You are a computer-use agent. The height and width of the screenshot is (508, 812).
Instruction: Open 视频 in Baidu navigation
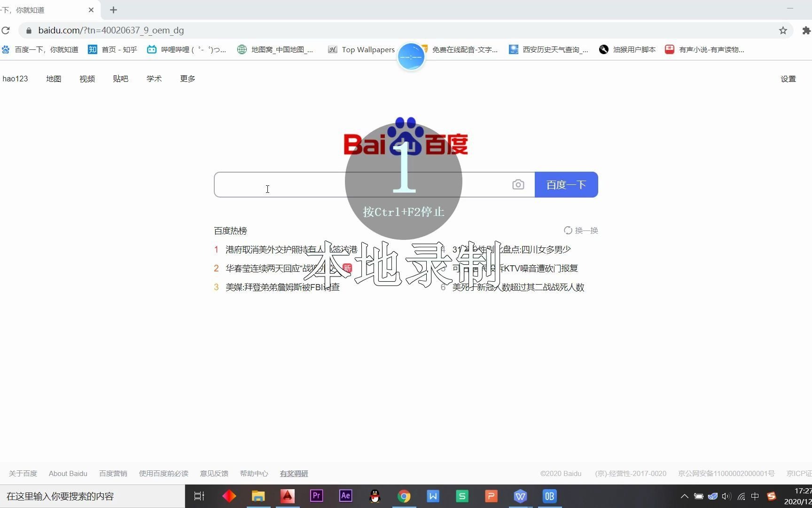[87, 79]
